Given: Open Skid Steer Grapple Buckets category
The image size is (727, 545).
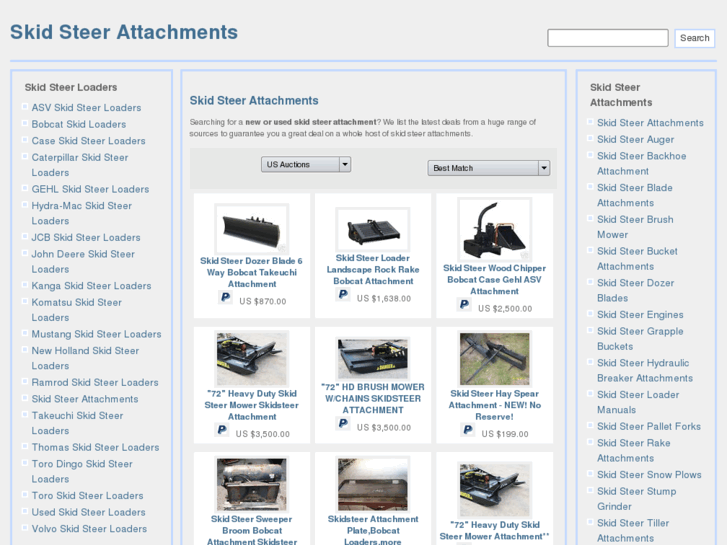Looking at the screenshot, I should pyautogui.click(x=640, y=339).
